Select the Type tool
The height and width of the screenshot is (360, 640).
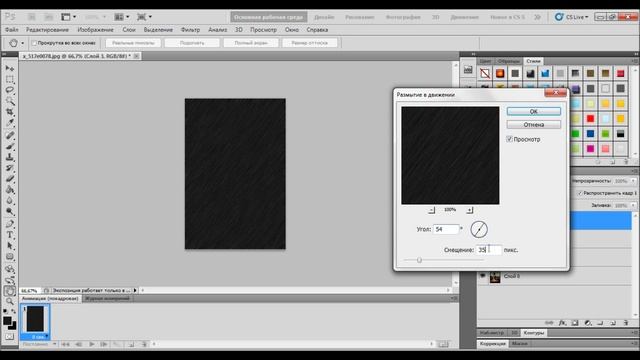(x=10, y=235)
